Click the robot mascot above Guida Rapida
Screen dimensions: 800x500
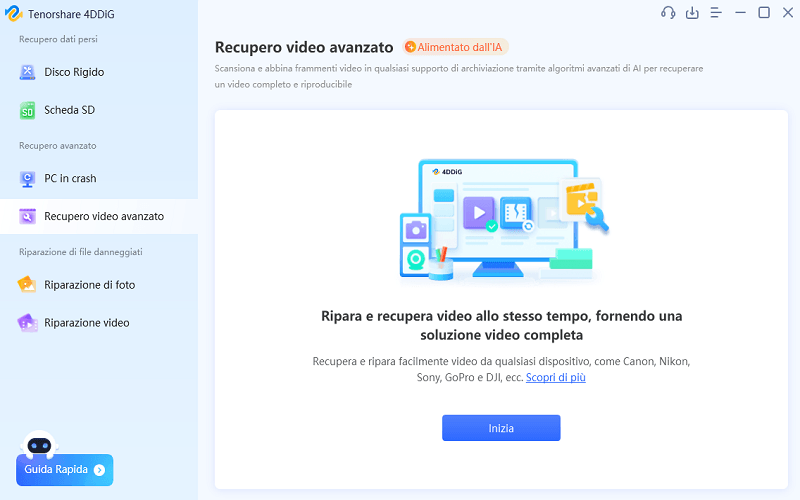point(39,444)
